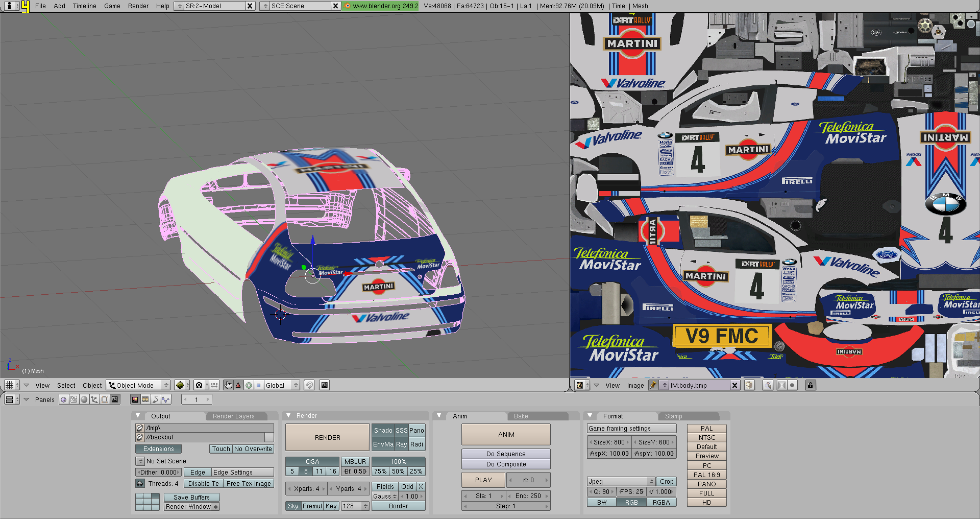980x519 pixels.
Task: Toggle the Shado render option
Action: pyautogui.click(x=383, y=431)
